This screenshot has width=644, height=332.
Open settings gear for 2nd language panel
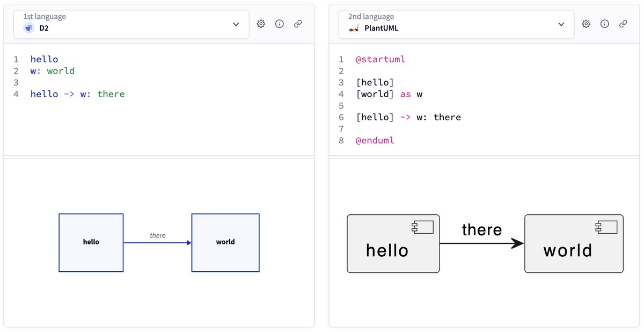click(x=587, y=24)
